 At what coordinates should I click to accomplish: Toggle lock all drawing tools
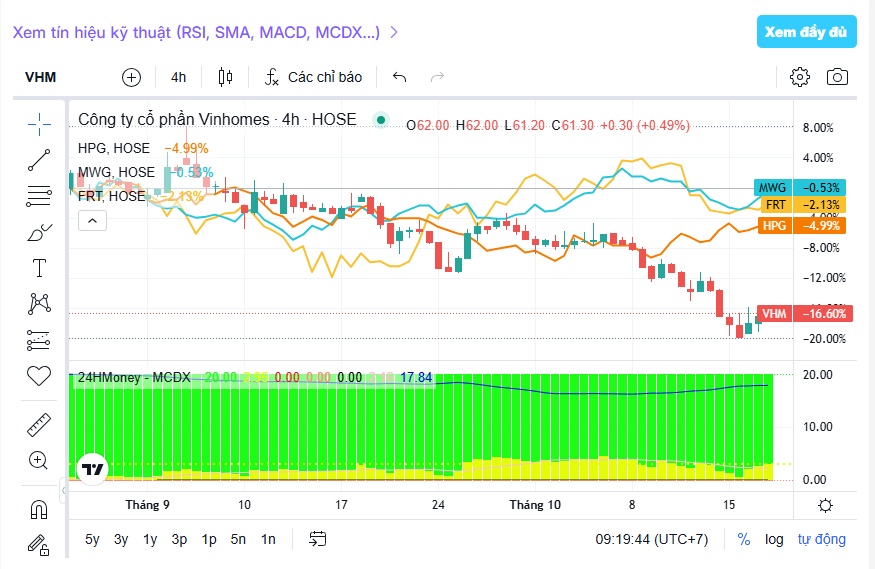[39, 545]
